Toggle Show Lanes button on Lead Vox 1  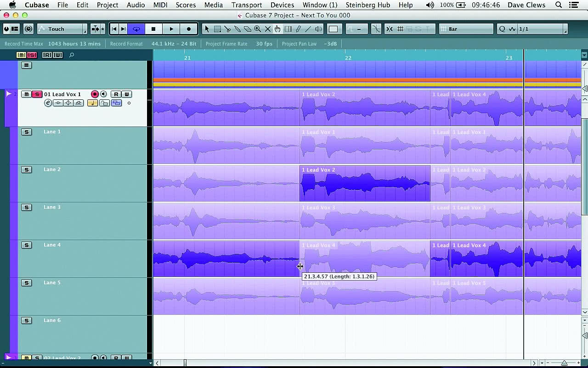pos(117,103)
